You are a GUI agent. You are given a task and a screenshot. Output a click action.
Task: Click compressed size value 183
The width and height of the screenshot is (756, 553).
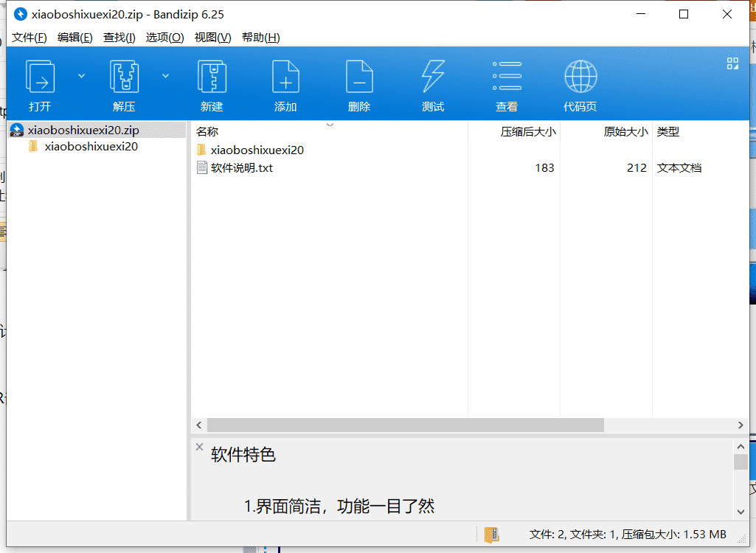coord(544,168)
